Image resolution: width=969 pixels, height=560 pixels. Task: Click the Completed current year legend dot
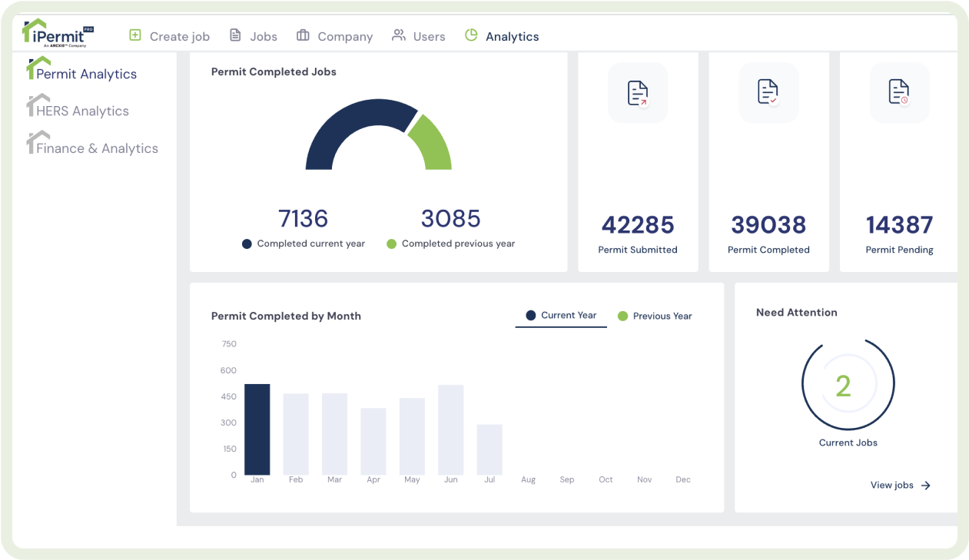(247, 244)
